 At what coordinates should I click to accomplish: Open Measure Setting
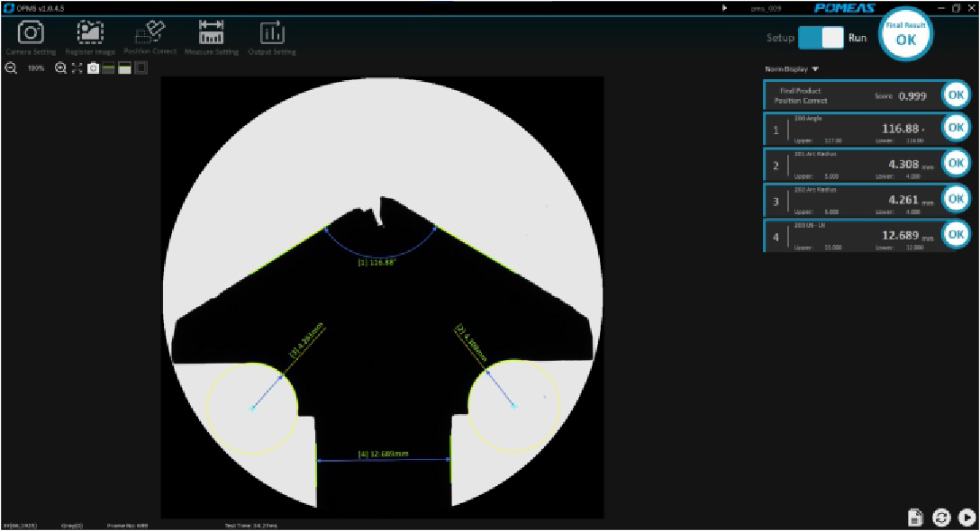tap(212, 38)
